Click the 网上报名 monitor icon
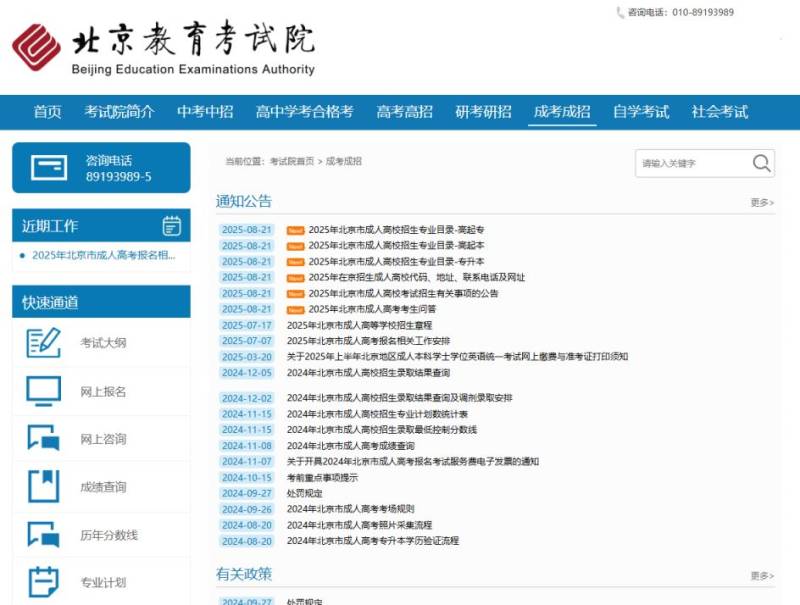This screenshot has height=605, width=800. click(x=43, y=391)
